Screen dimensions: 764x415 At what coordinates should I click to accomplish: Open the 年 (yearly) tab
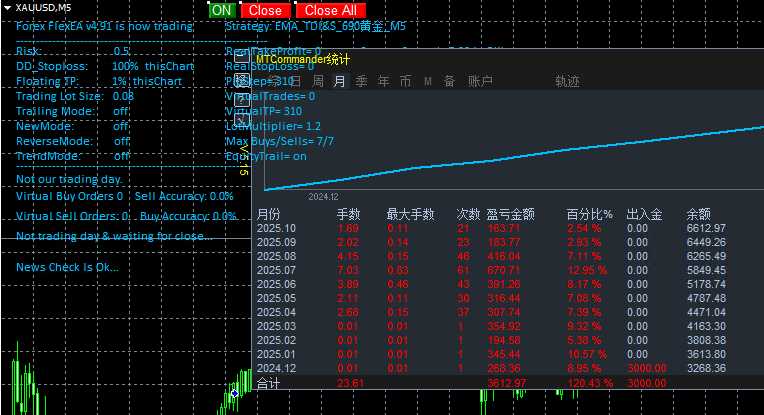pyautogui.click(x=384, y=81)
